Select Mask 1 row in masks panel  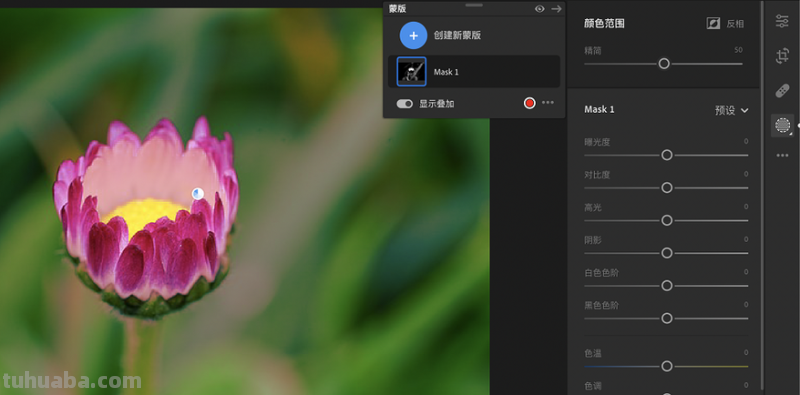[474, 71]
